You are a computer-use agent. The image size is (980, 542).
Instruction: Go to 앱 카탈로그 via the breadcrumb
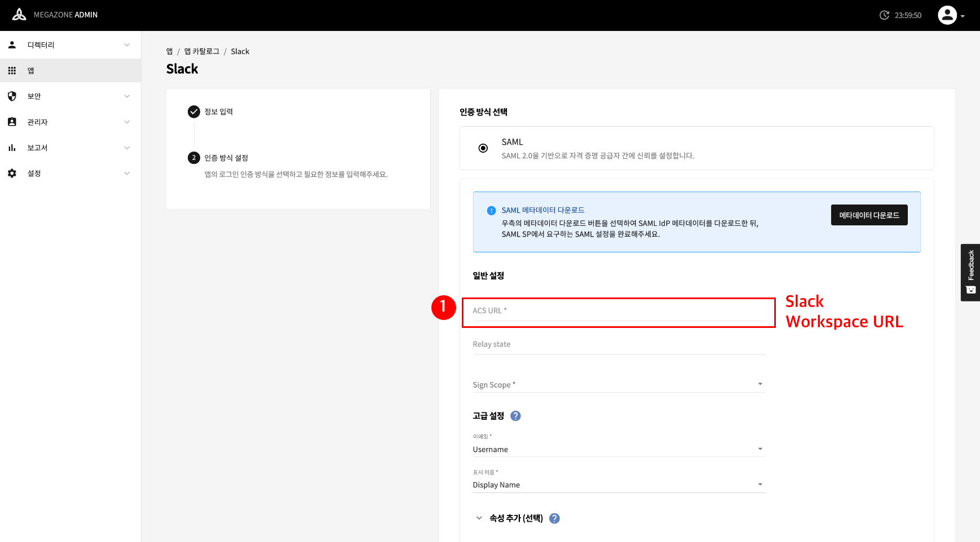click(x=202, y=51)
